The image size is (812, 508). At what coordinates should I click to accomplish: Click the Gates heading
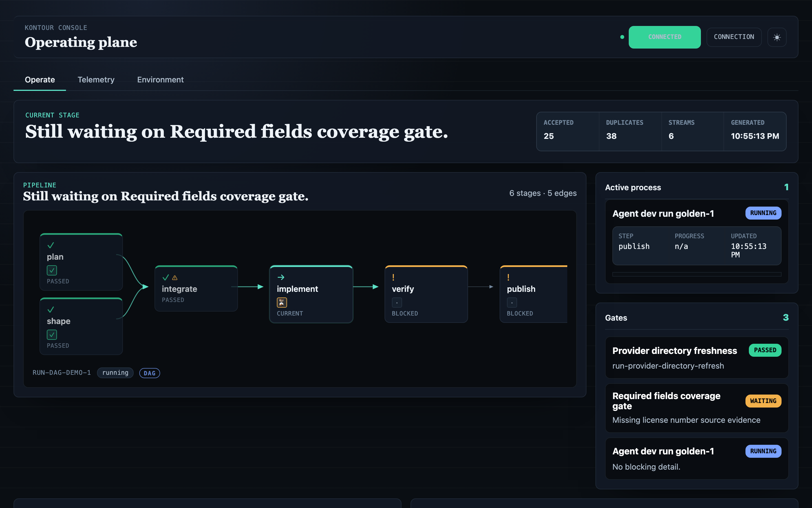click(x=616, y=318)
